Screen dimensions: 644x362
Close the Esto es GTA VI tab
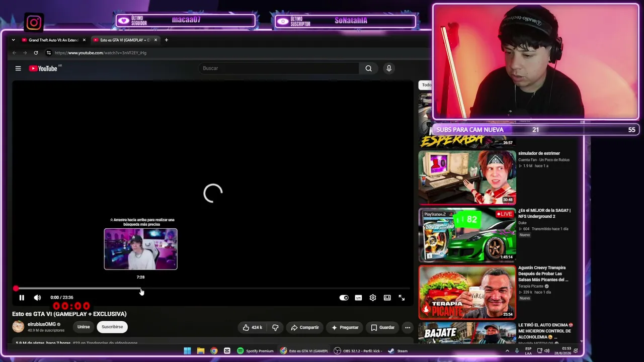155,40
